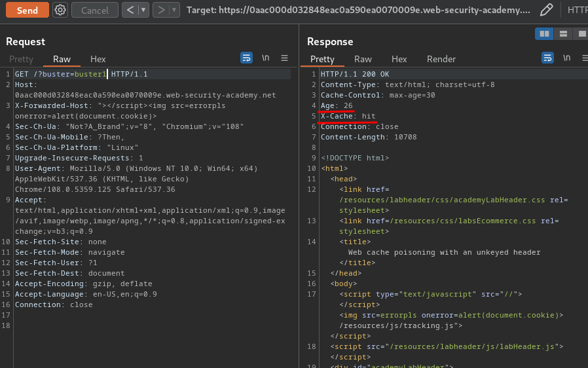Click Upgrade-Insecure-Requests: 1 line

pyautogui.click(x=79, y=158)
